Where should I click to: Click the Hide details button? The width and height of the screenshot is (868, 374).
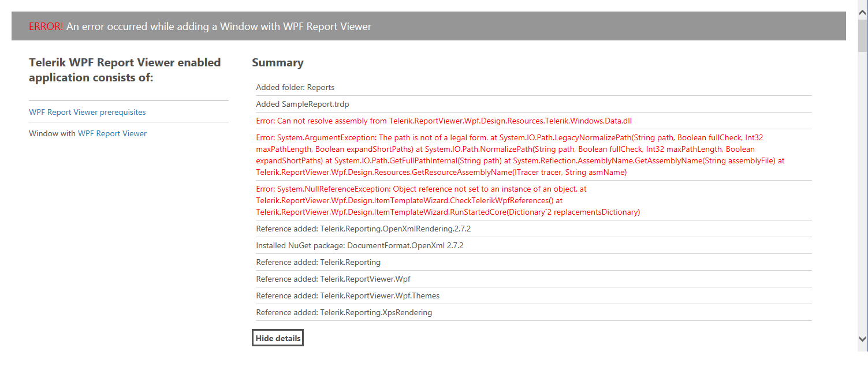[278, 338]
